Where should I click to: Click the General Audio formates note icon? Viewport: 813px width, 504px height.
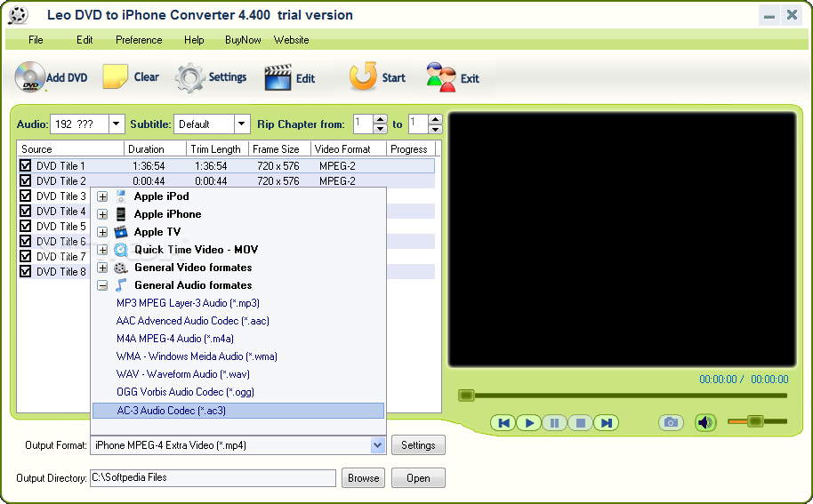click(x=121, y=285)
